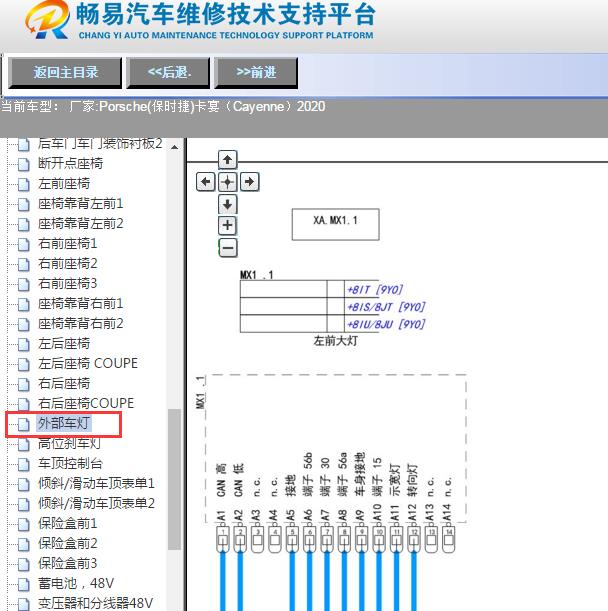Viewport: 608px width, 611px height.
Task: Click document icon beside 左前座椅
Action: (24, 184)
